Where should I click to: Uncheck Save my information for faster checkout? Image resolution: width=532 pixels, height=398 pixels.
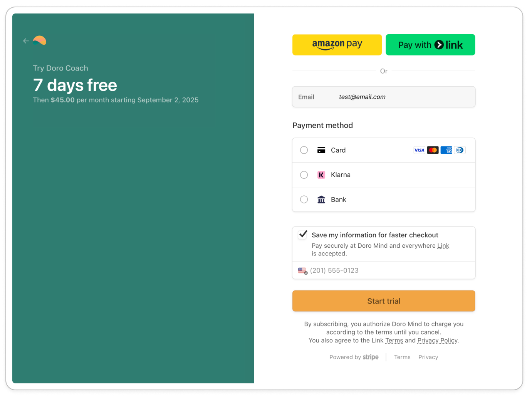[x=303, y=235]
